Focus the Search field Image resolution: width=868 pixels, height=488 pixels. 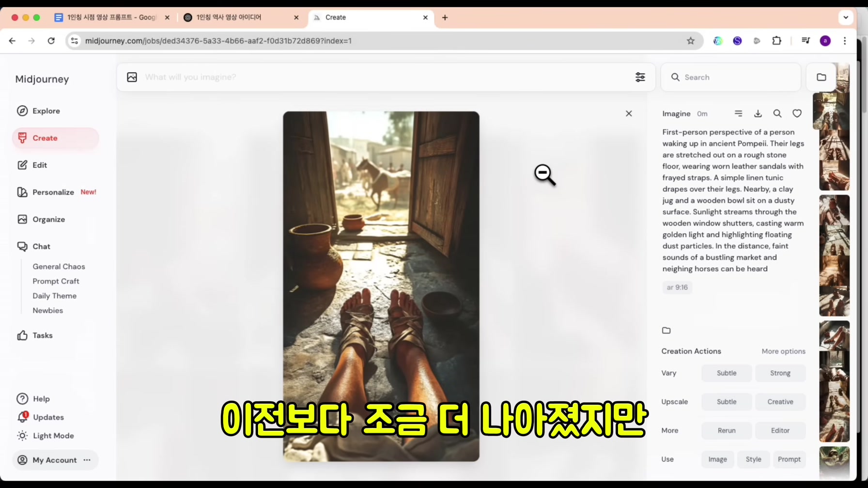pyautogui.click(x=731, y=77)
